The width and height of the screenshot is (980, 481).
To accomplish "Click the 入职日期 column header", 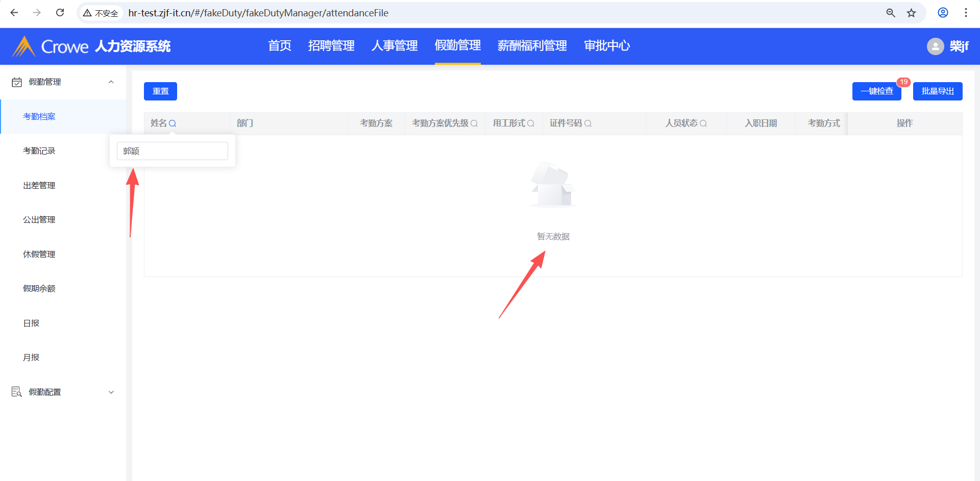I will 761,123.
